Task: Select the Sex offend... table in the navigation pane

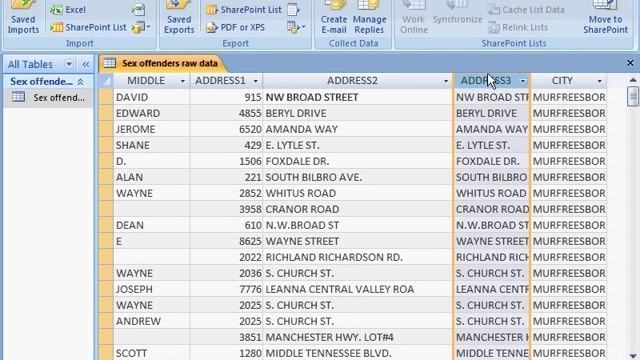Action: click(x=48, y=98)
